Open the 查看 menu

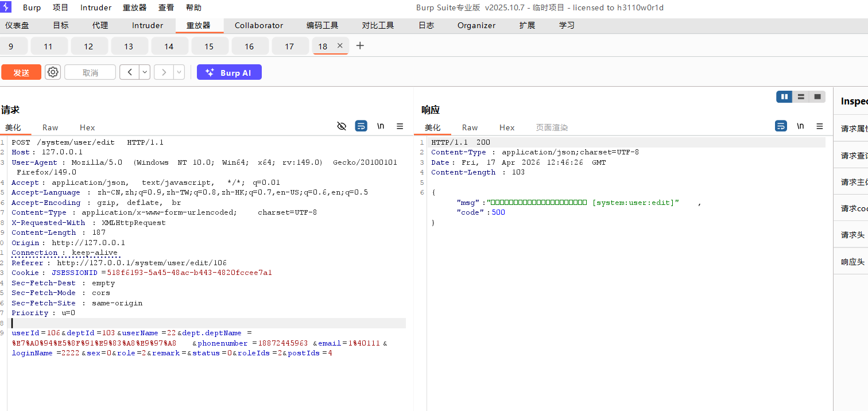click(x=166, y=8)
